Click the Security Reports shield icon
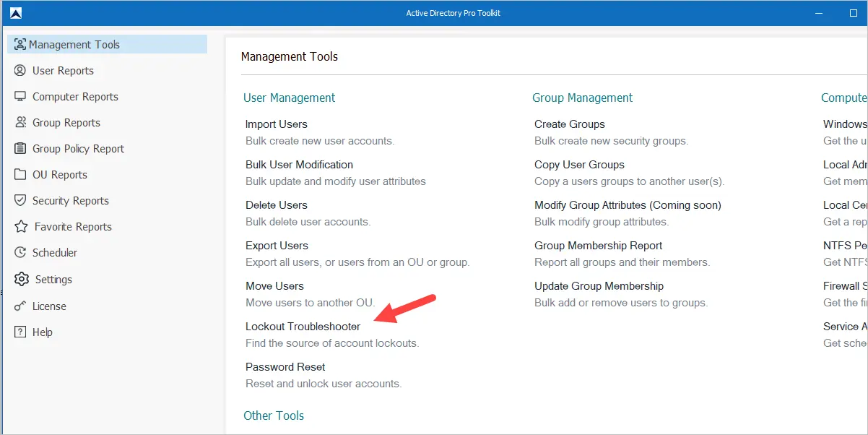Image resolution: width=868 pixels, height=435 pixels. (20, 200)
